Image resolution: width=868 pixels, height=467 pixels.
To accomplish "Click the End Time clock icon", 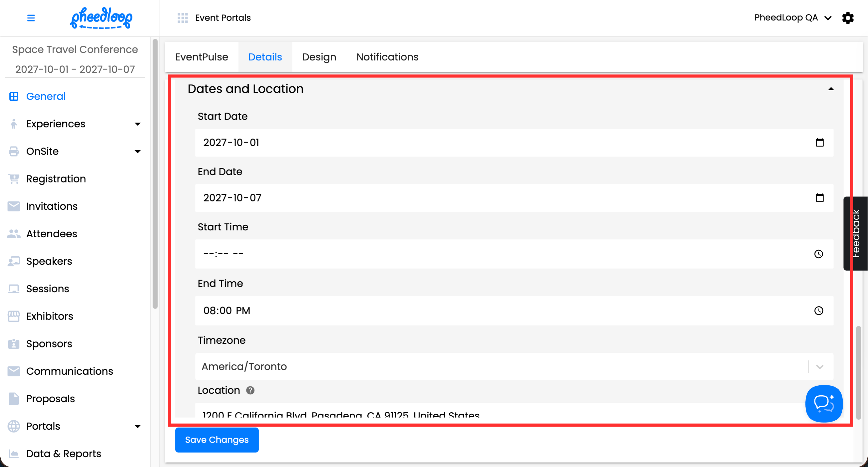I will point(819,310).
